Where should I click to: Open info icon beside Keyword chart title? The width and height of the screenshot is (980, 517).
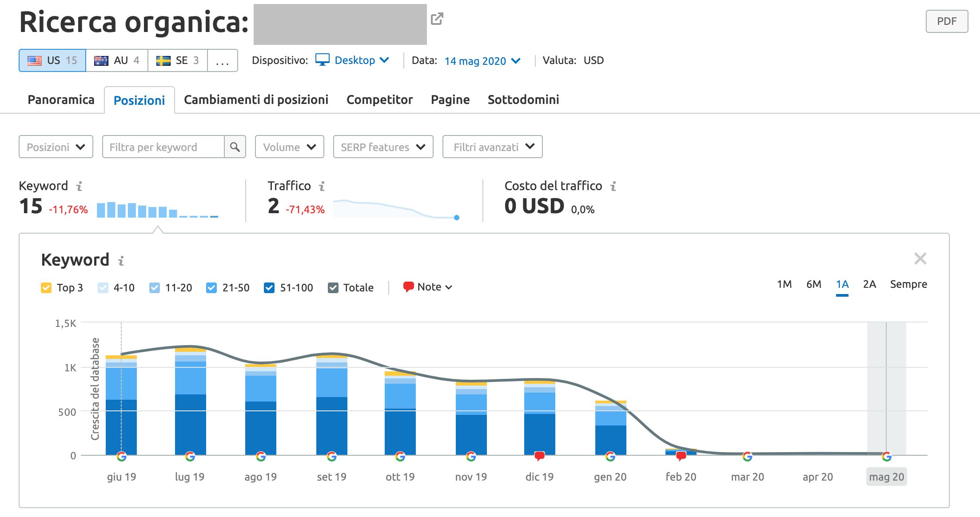coord(121,261)
